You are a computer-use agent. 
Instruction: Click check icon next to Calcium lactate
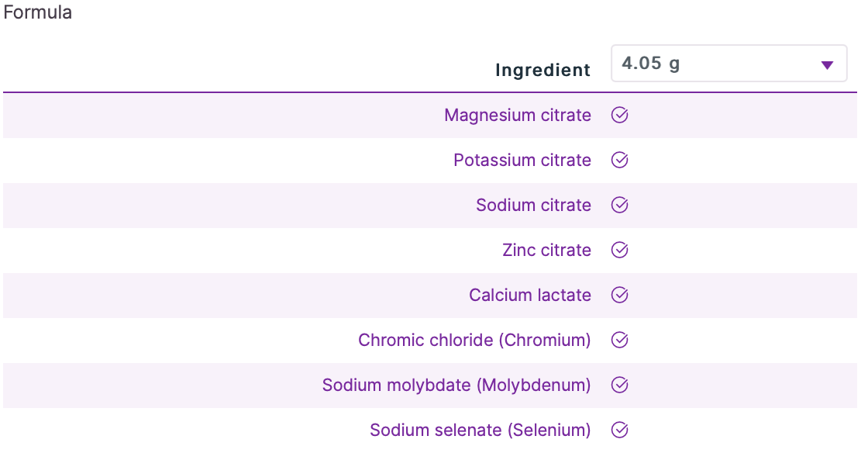pos(619,296)
